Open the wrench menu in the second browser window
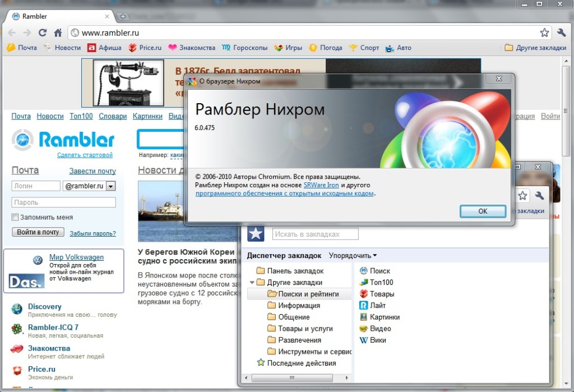Image resolution: width=574 pixels, height=392 pixels. (x=539, y=196)
